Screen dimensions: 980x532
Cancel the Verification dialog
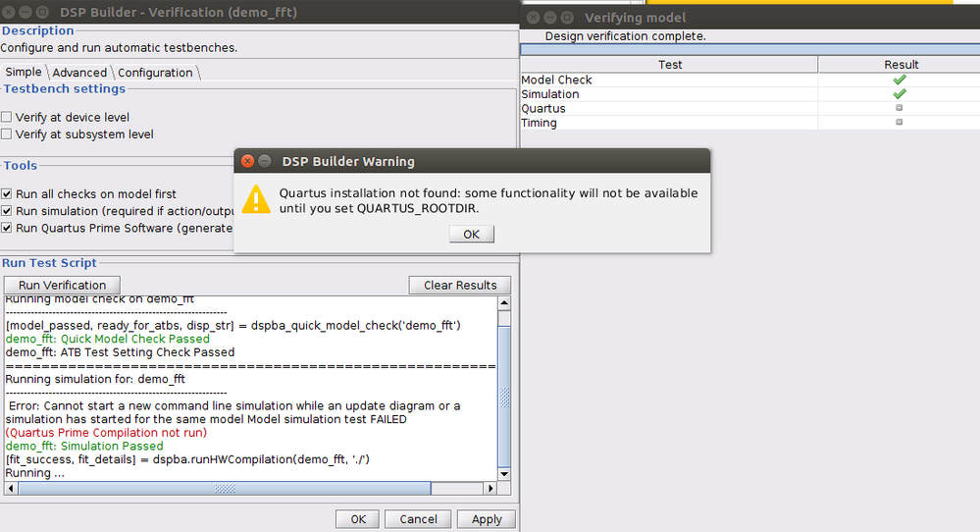point(418,519)
